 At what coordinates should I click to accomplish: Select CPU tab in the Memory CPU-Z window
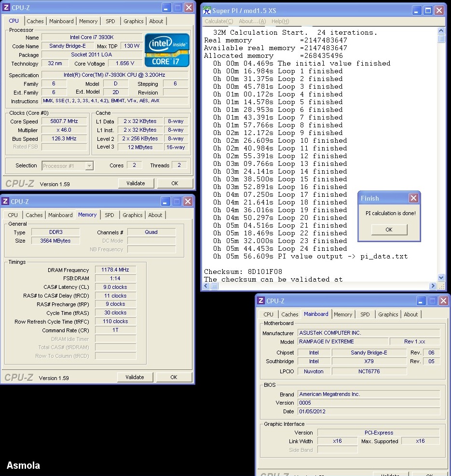13,215
